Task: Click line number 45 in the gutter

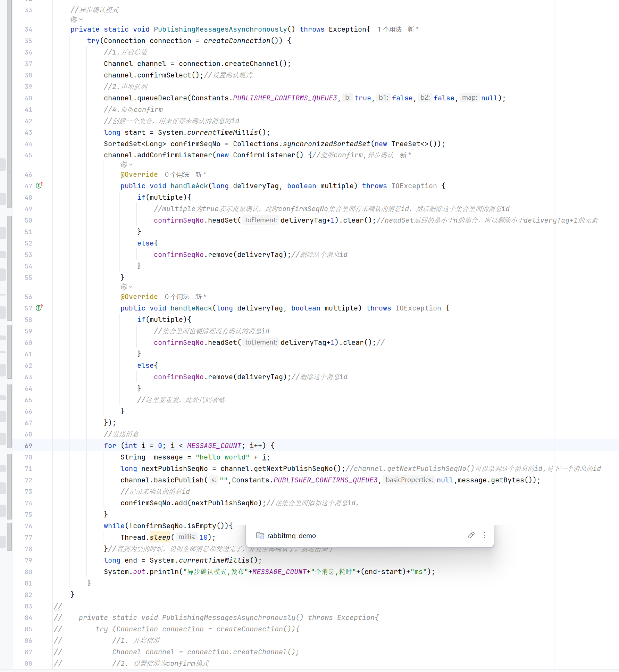Action: (28, 155)
